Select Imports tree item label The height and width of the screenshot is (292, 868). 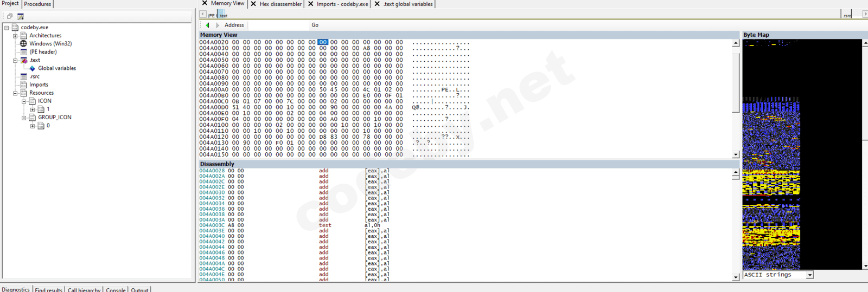(39, 85)
